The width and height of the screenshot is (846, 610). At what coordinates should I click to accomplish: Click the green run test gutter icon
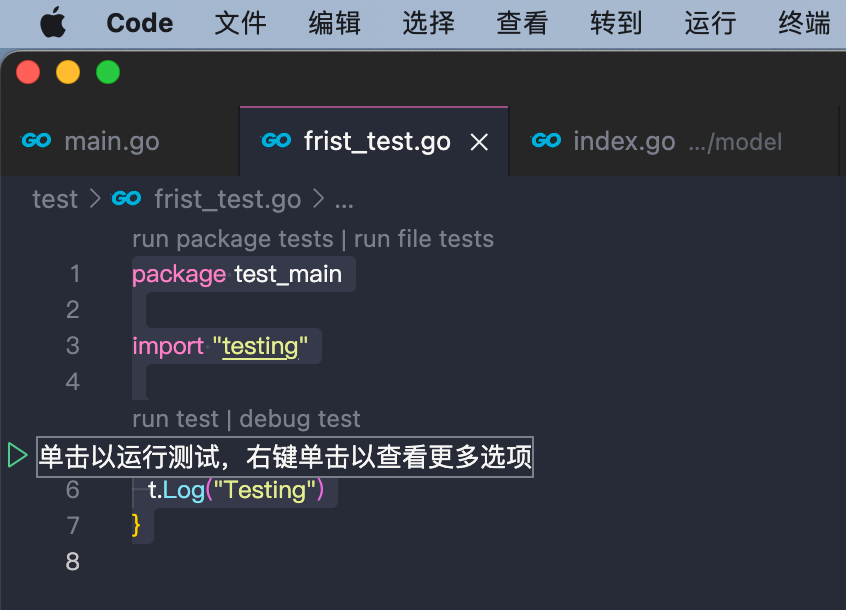pos(17,456)
